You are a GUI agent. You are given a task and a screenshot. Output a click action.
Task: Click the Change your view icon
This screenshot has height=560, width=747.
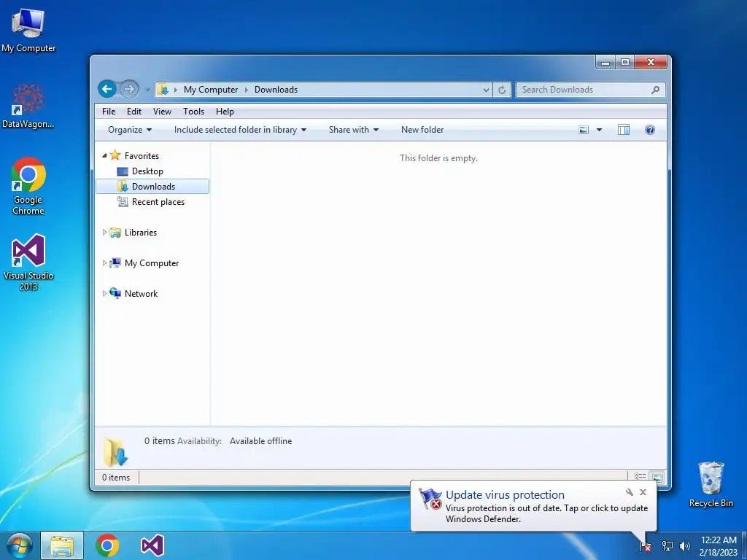pyautogui.click(x=584, y=130)
